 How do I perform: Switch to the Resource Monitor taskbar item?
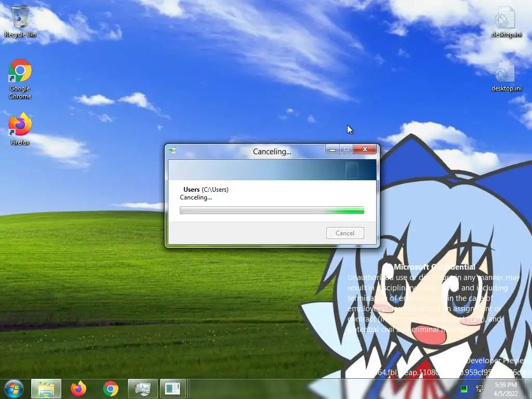click(x=142, y=389)
